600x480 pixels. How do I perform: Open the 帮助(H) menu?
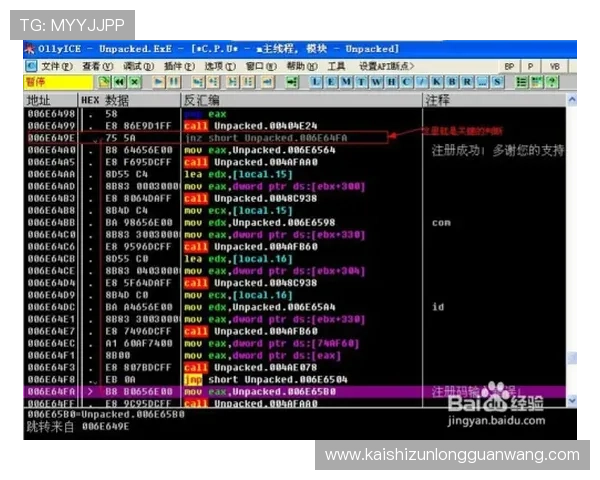tap(302, 66)
